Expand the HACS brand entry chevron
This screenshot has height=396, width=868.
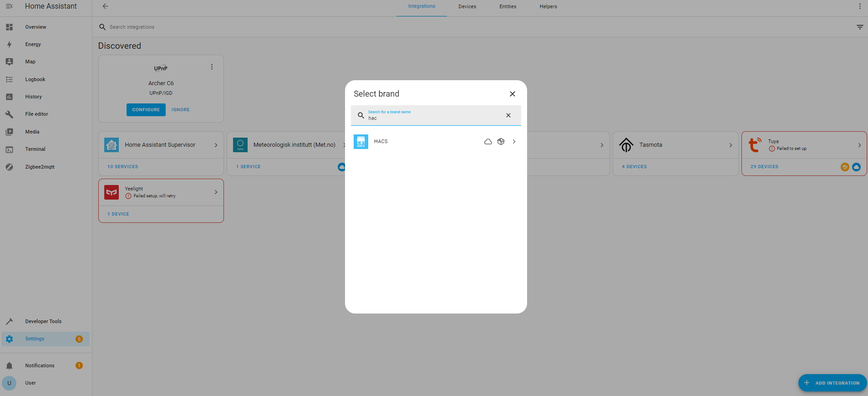(x=514, y=142)
